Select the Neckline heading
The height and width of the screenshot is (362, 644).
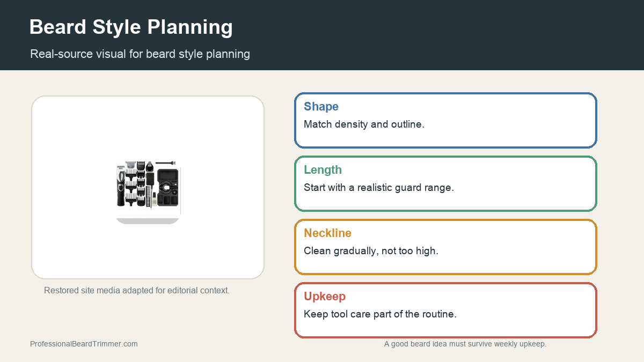pos(327,233)
